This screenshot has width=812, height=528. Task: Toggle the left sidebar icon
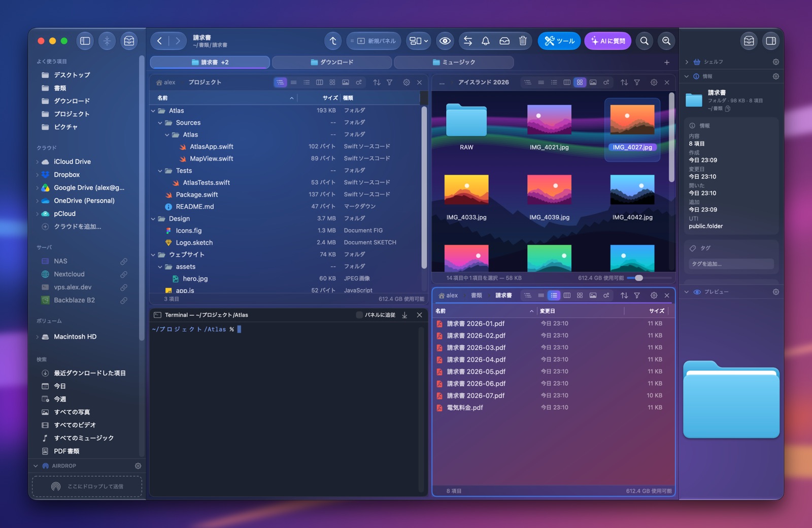pyautogui.click(x=85, y=41)
